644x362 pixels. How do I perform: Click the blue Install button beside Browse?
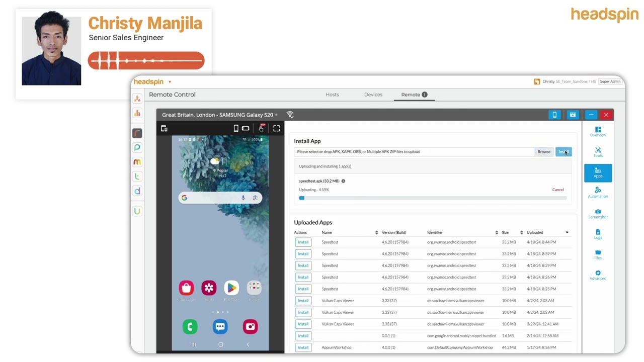563,152
